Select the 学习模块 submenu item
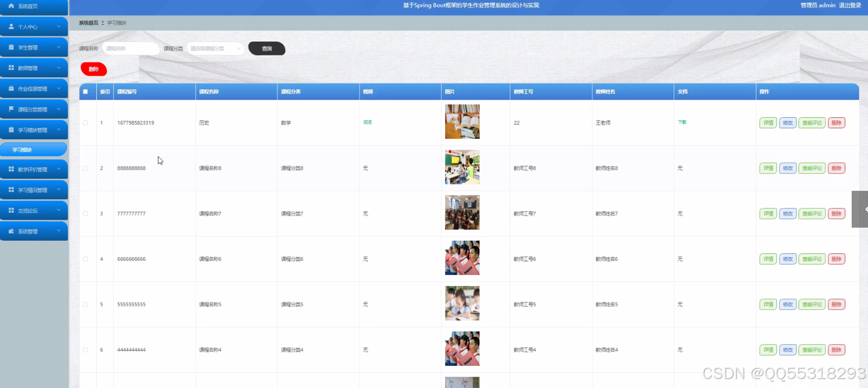868x388 pixels. coord(34,149)
